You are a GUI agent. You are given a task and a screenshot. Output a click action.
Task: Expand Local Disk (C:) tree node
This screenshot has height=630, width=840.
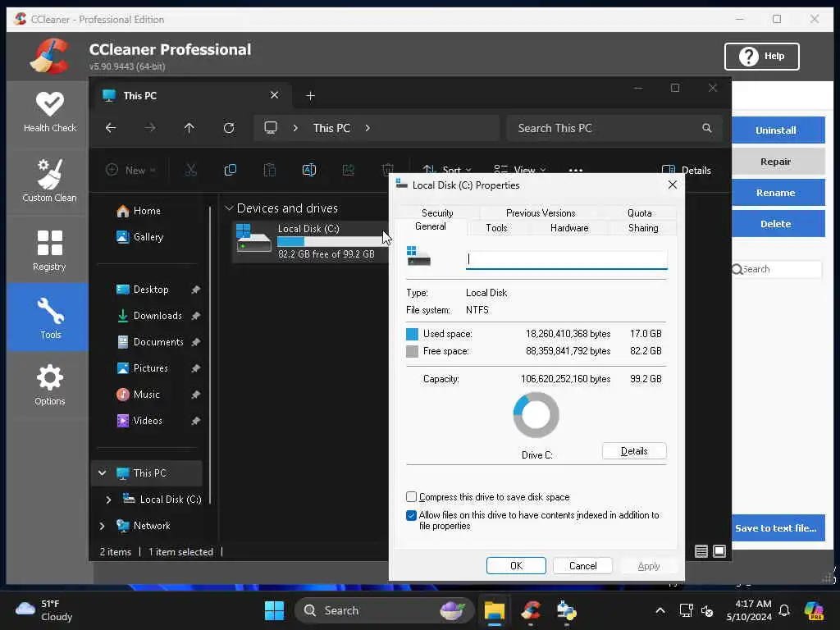coord(109,500)
